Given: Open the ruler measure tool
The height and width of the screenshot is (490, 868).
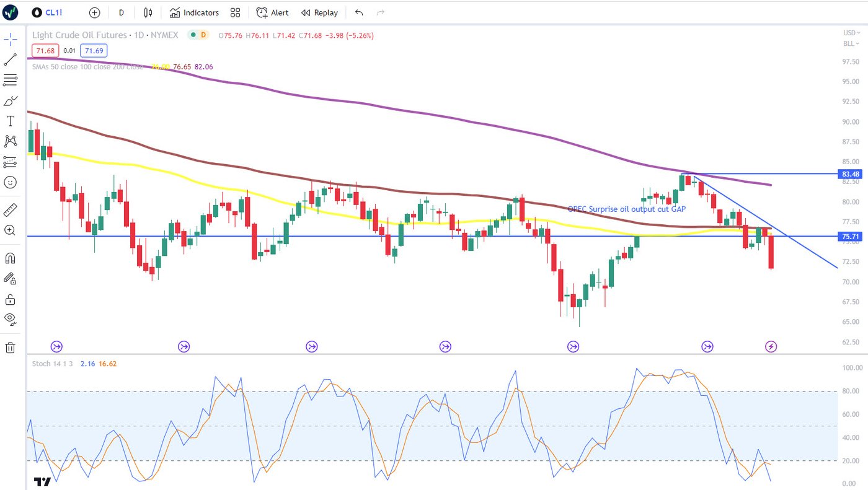Looking at the screenshot, I should click(x=10, y=209).
